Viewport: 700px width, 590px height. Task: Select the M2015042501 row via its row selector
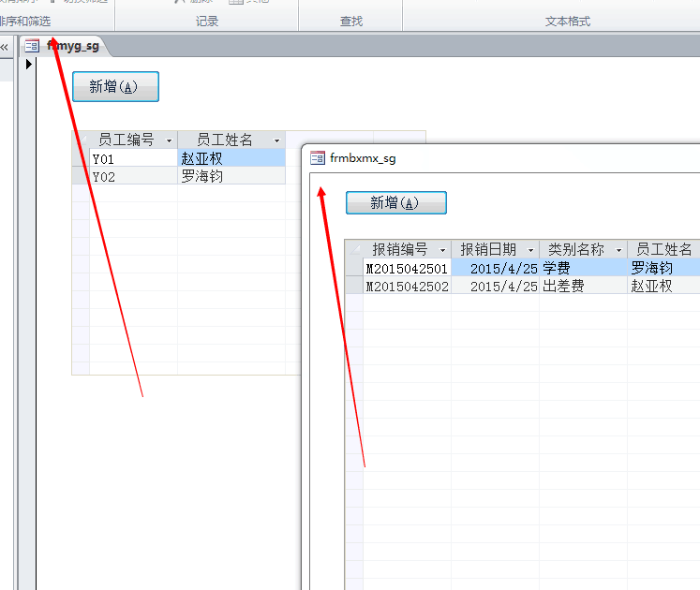[353, 268]
